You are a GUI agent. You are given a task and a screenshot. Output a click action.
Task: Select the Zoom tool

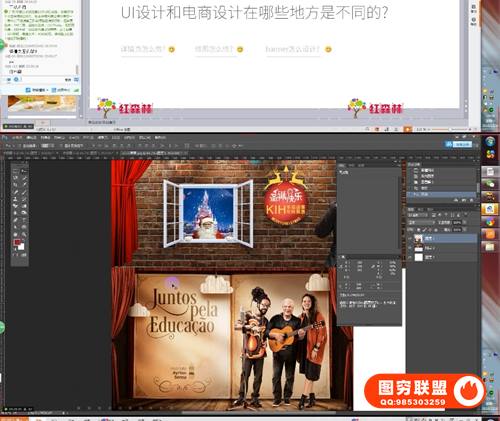(x=24, y=235)
